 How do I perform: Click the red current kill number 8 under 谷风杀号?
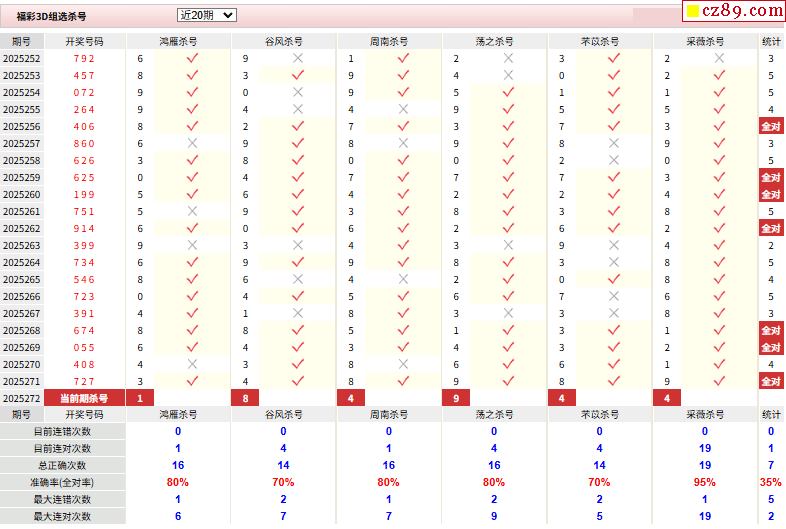pos(245,399)
